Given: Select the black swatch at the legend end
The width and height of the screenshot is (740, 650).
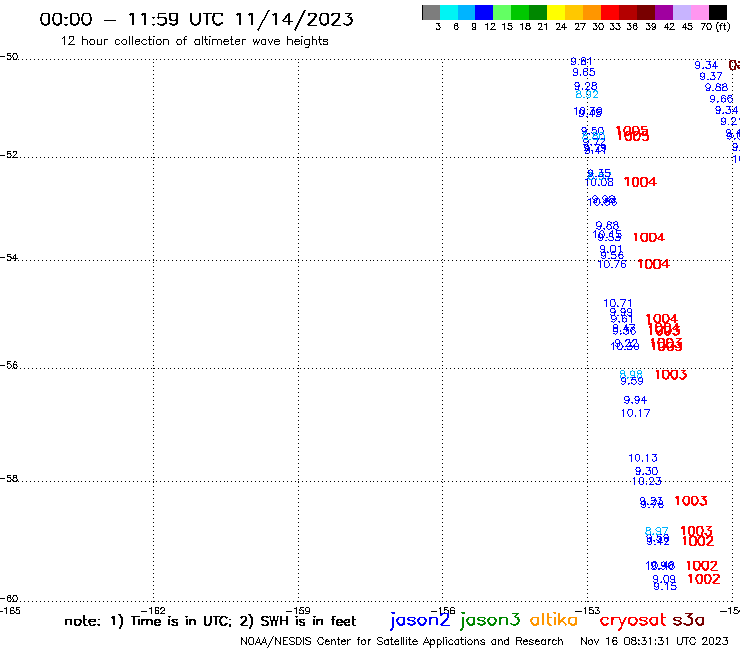Looking at the screenshot, I should (x=718, y=12).
